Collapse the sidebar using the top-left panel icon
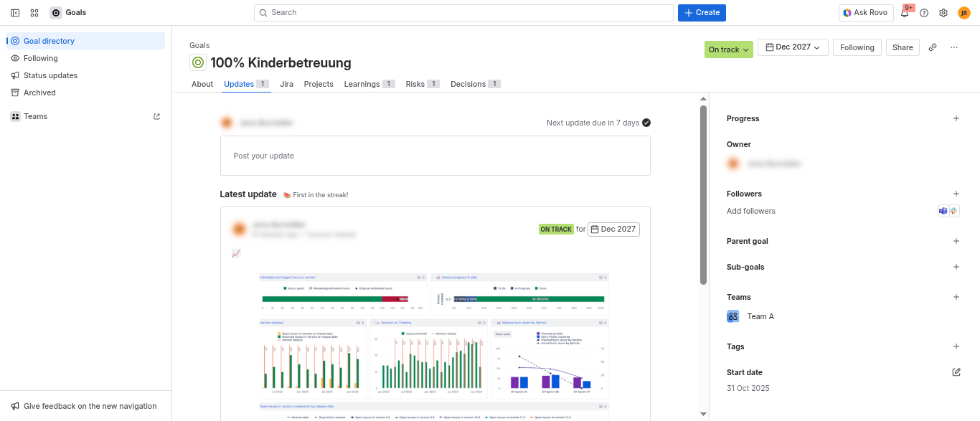The height and width of the screenshot is (421, 980). point(15,13)
